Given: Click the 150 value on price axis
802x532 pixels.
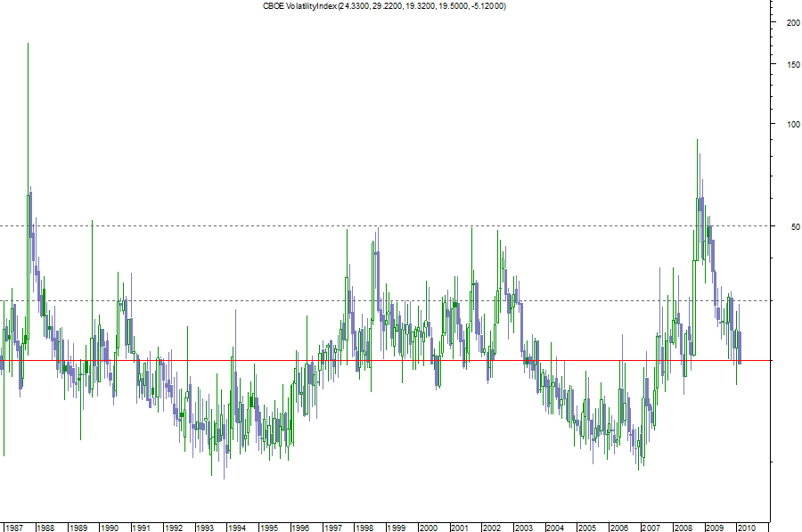Looking at the screenshot, I should click(x=793, y=64).
